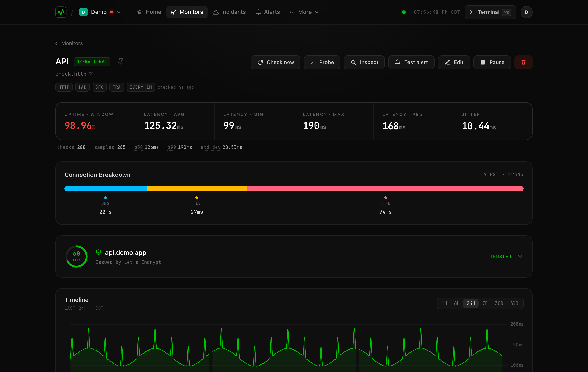This screenshot has height=372, width=588.
Task: Click the IAD region tag
Action: pos(83,87)
